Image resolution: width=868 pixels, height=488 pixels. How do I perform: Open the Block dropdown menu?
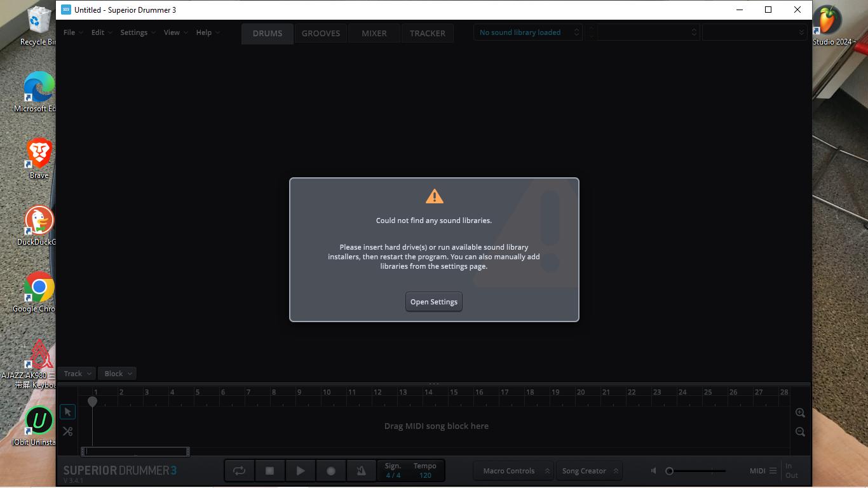click(118, 374)
